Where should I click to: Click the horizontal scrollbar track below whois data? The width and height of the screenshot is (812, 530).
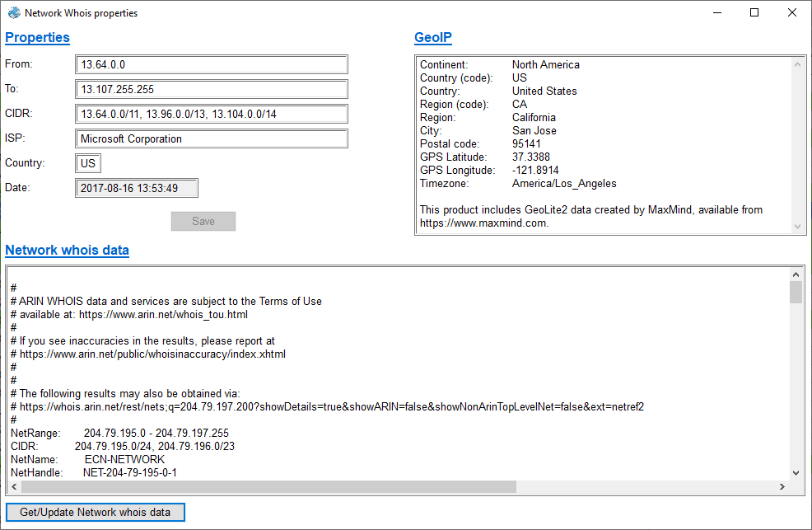[642, 486]
